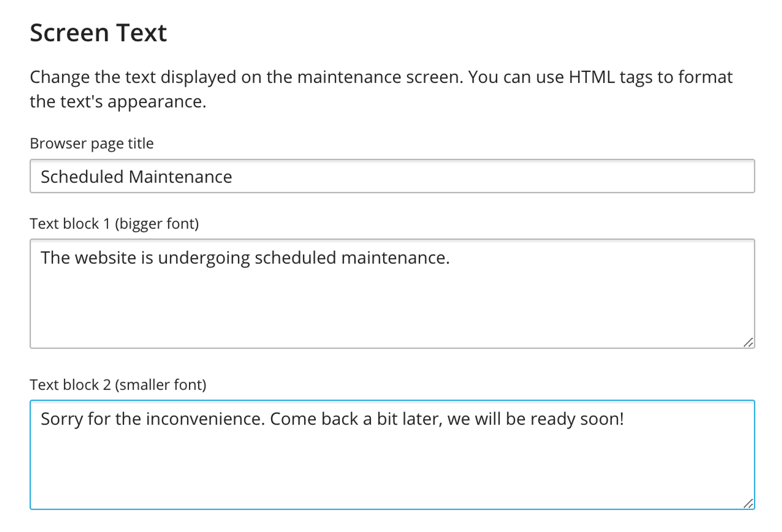Click "maintenance." at end of Text block 1
Image resolution: width=782 pixels, height=532 pixels.
[x=395, y=258]
